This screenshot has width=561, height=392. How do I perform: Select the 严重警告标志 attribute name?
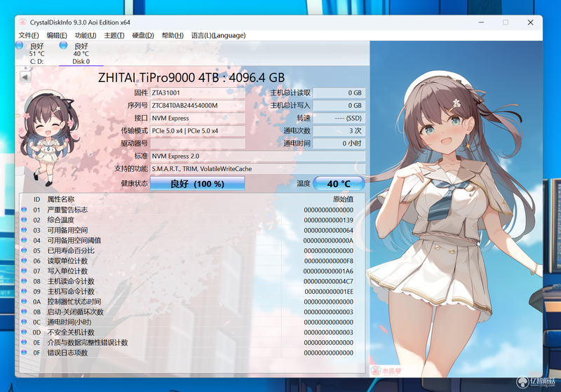(x=67, y=210)
